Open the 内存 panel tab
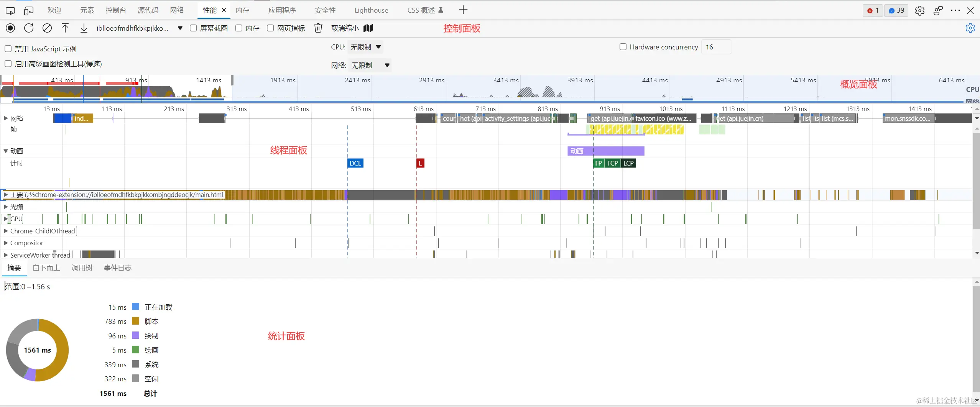 pyautogui.click(x=243, y=10)
